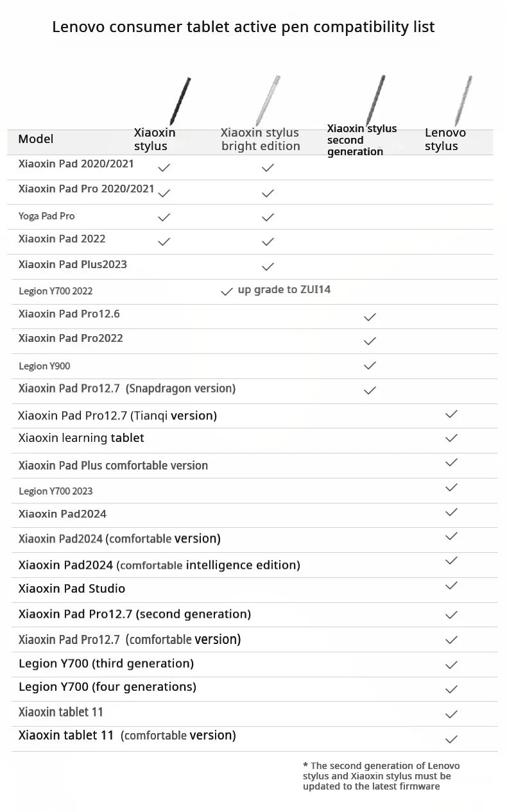The image size is (507, 812).
Task: Click the checkmark for Xiaoxin Pad Plus2023
Action: pyautogui.click(x=268, y=266)
